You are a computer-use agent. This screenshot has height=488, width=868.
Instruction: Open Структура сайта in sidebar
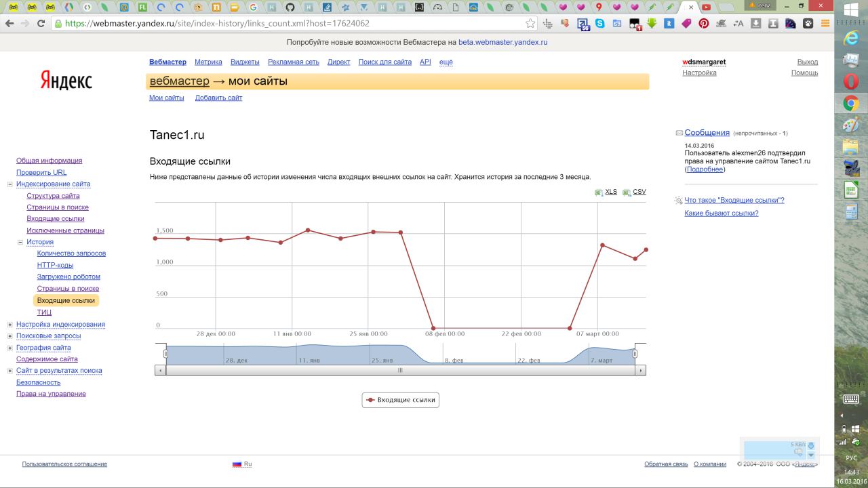[53, 196]
